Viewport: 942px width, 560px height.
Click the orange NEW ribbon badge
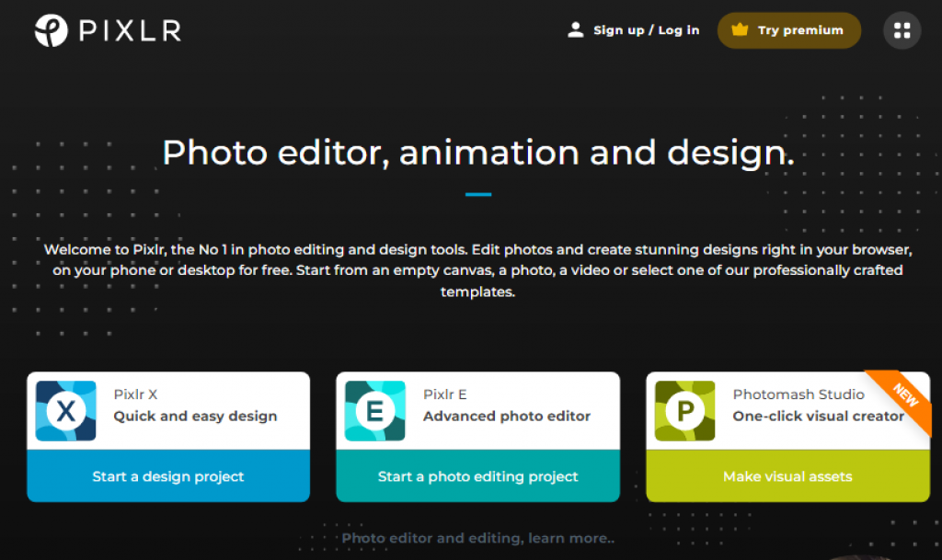(x=904, y=396)
